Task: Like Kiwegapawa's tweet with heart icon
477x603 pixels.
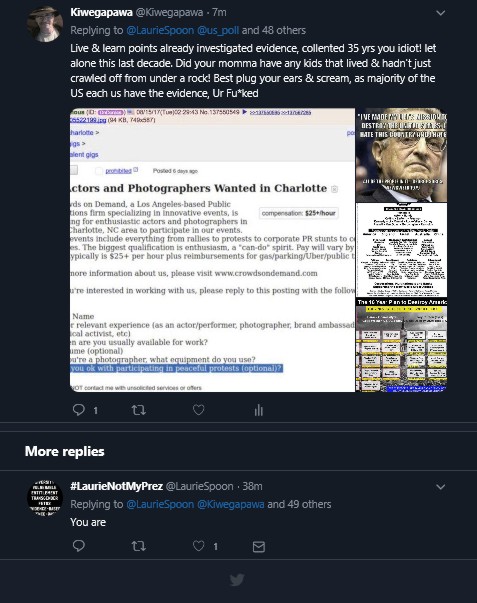Action: click(198, 410)
